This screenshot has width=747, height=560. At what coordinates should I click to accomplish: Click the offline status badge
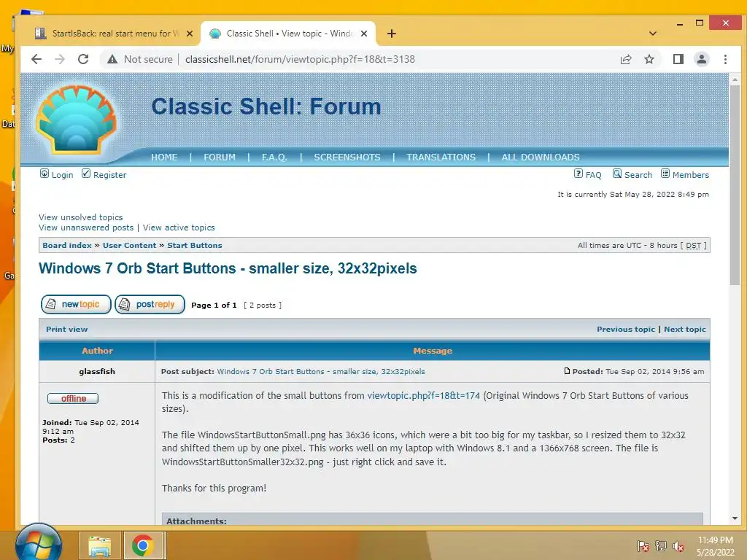(x=73, y=398)
